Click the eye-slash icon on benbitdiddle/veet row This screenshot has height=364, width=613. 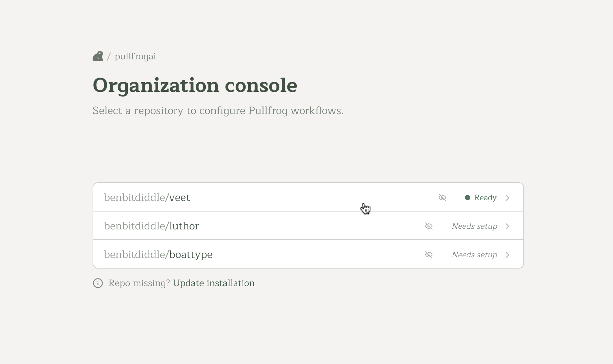[442, 198]
